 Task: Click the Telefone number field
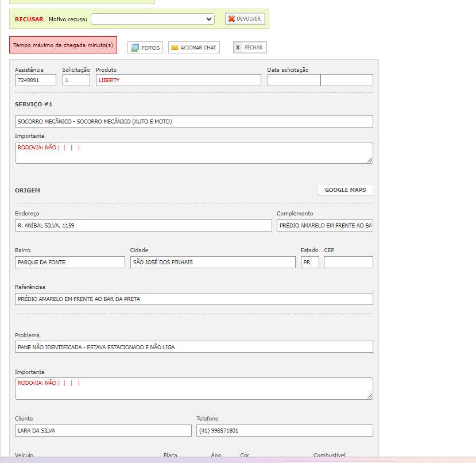pos(284,431)
